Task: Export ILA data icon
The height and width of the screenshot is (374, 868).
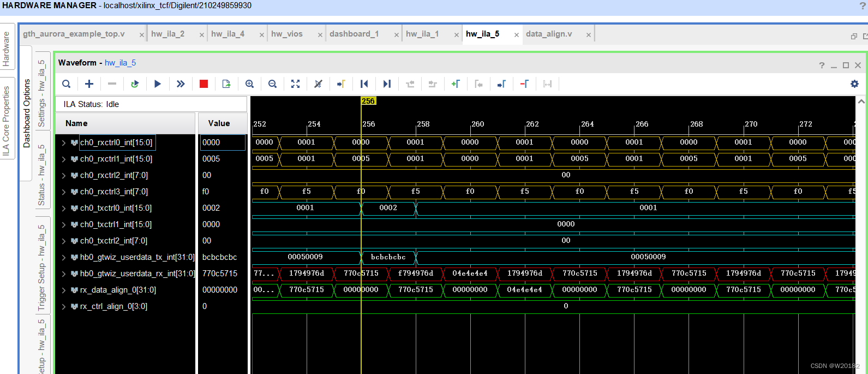Action: click(226, 84)
